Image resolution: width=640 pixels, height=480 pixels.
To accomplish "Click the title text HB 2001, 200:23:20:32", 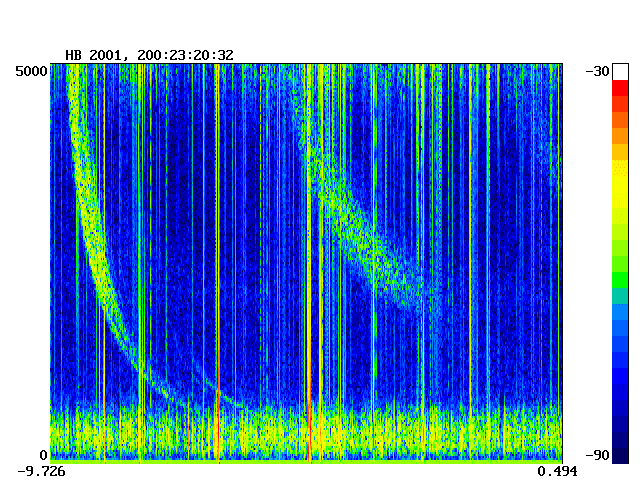I will 149,55.
